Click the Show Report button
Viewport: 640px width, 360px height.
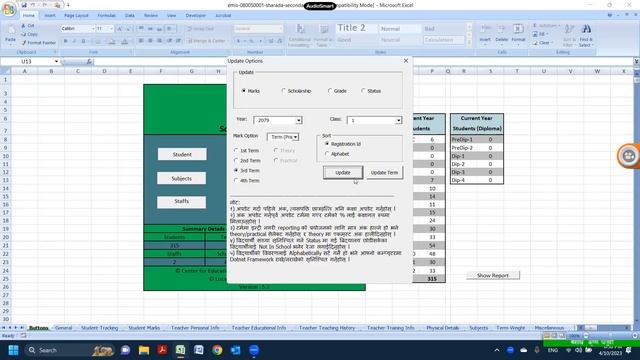coord(493,276)
